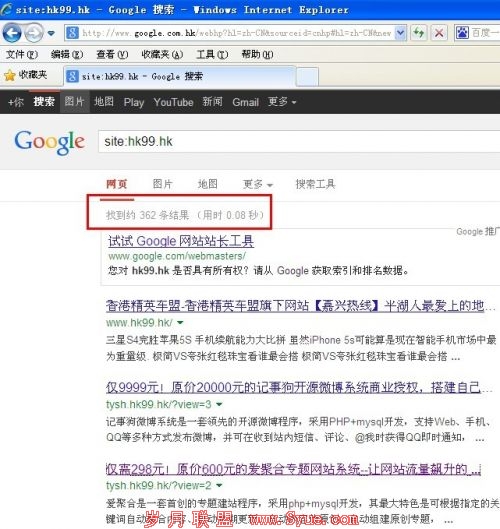This screenshot has height=529, width=500.
Task: Click www.google.com/webmasters/ URL text
Action: tap(177, 256)
